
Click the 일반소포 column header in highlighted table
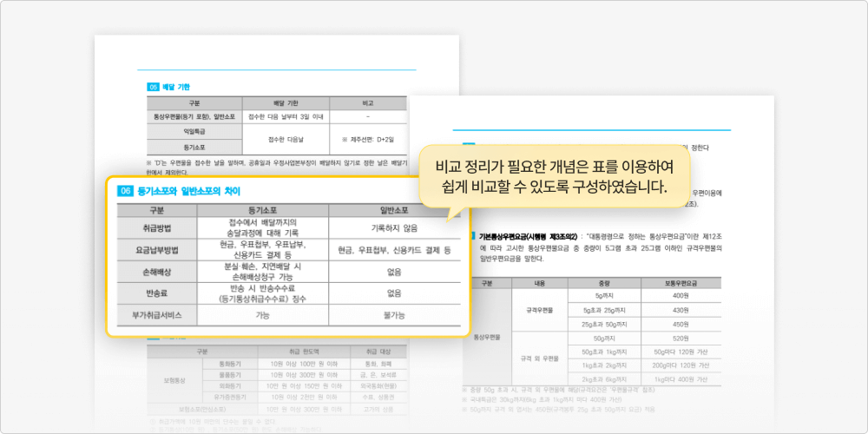pyautogui.click(x=393, y=210)
